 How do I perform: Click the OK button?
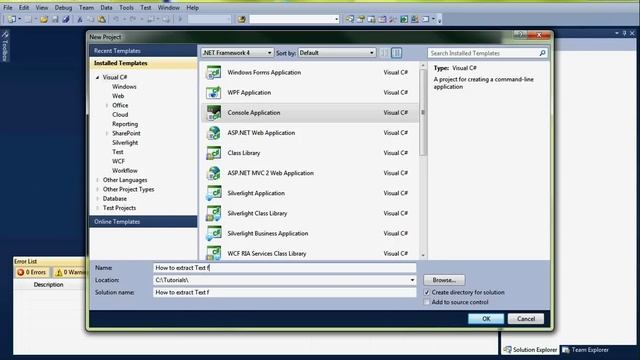pos(486,319)
